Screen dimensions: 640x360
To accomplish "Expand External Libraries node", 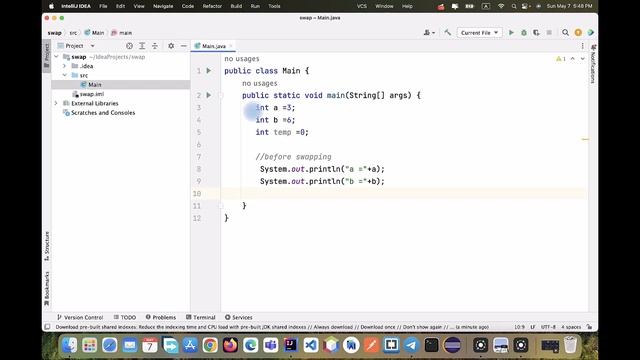I will pyautogui.click(x=56, y=103).
